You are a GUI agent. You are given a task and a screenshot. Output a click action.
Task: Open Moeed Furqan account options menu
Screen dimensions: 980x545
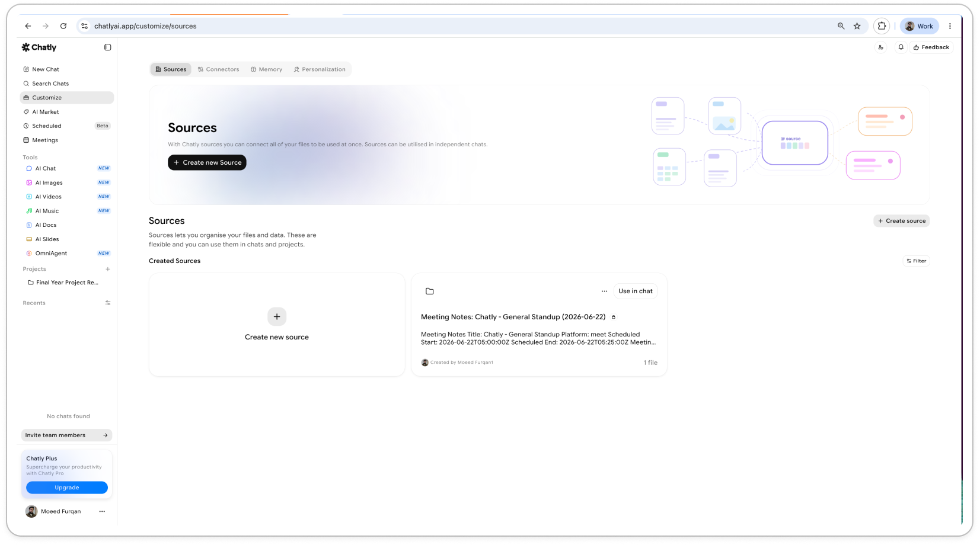(102, 511)
